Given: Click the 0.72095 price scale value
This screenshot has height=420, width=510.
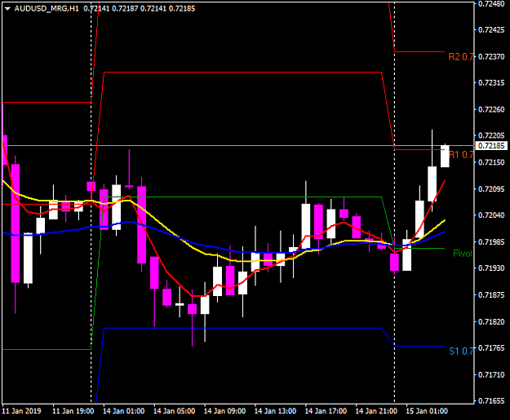Looking at the screenshot, I should click(x=491, y=188).
